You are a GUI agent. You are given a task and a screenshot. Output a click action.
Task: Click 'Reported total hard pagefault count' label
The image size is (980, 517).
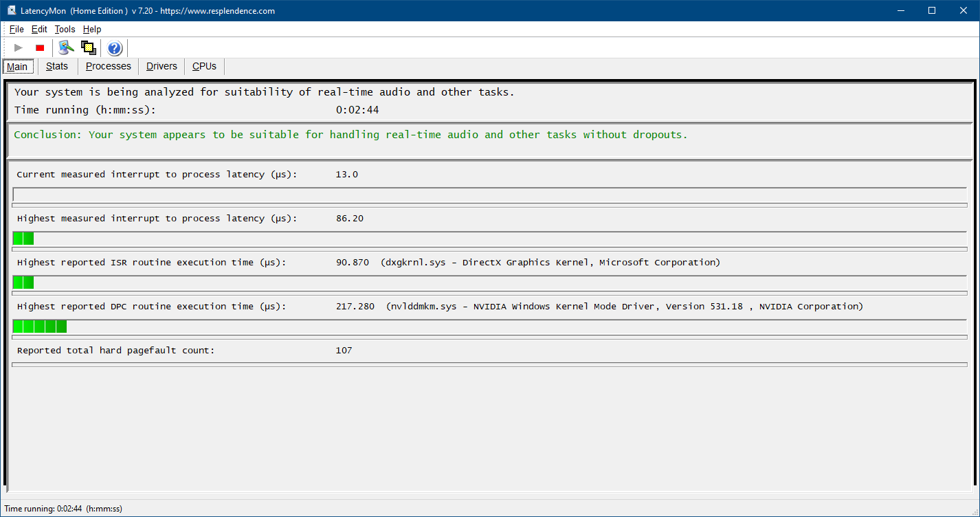point(115,351)
